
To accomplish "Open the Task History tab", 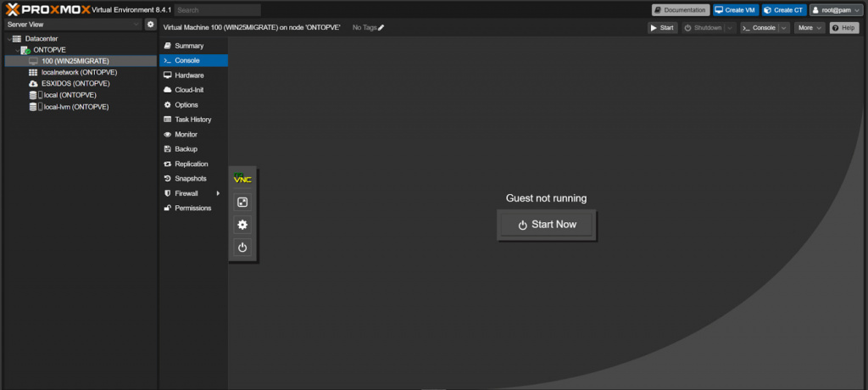I will point(194,120).
